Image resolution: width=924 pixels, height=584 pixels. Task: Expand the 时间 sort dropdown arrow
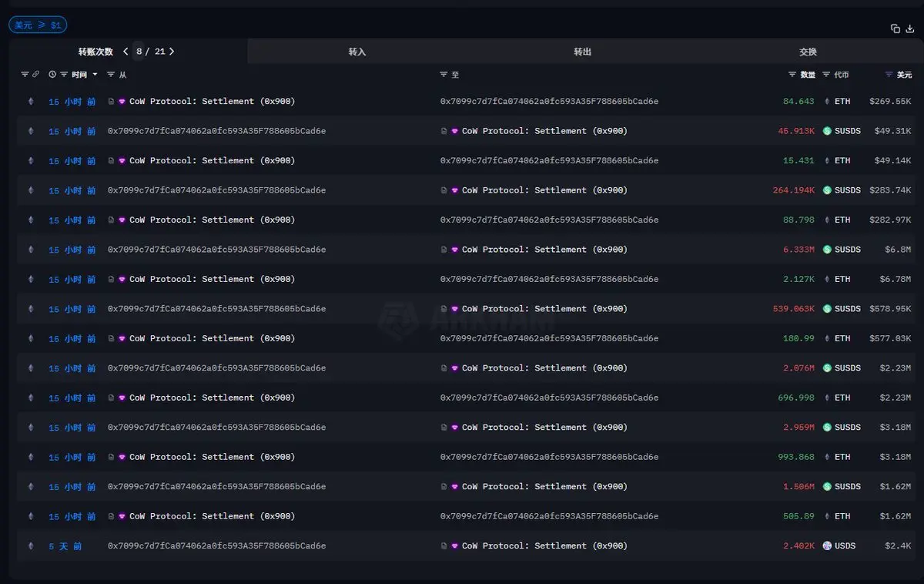95,75
